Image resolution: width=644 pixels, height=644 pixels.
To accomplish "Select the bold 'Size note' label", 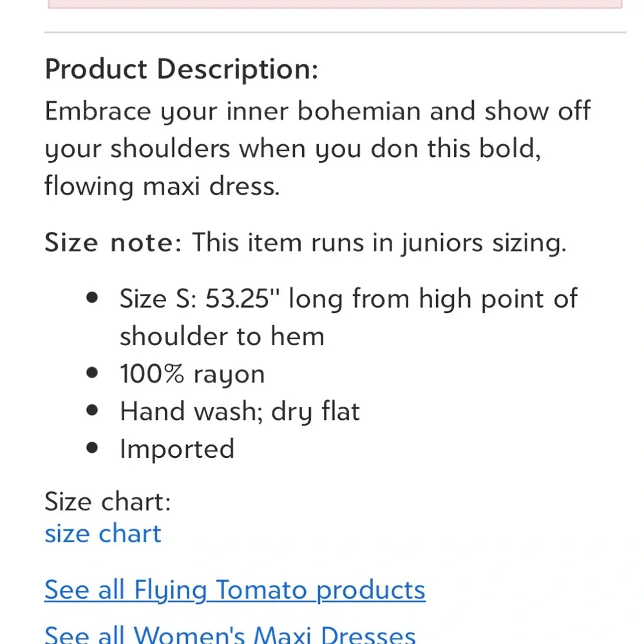I will coord(109,243).
